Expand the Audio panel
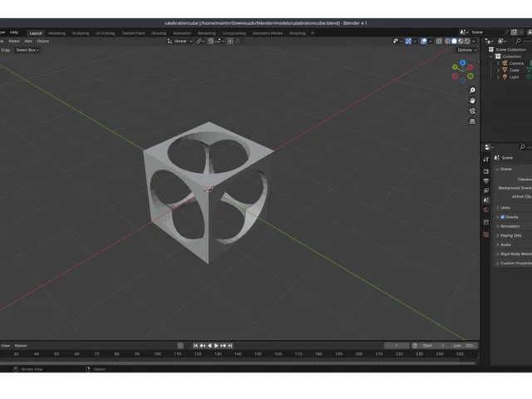Viewport: 532px width, 399px height. 505,244
